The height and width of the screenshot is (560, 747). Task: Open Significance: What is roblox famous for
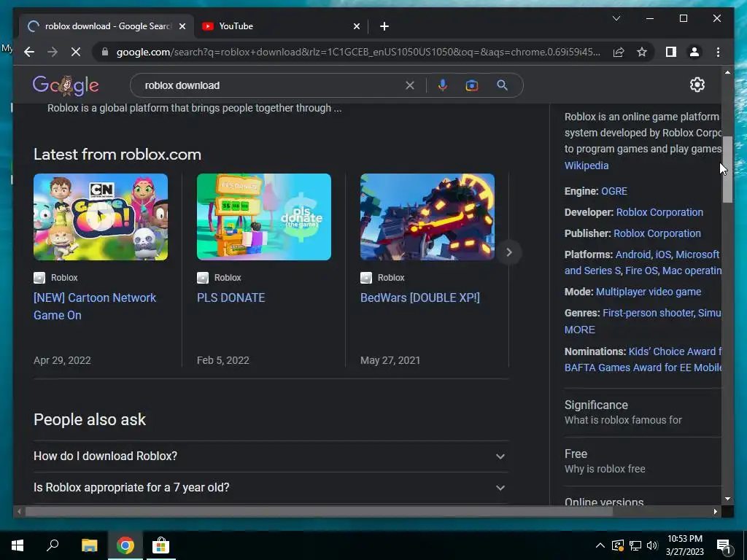pyautogui.click(x=642, y=413)
